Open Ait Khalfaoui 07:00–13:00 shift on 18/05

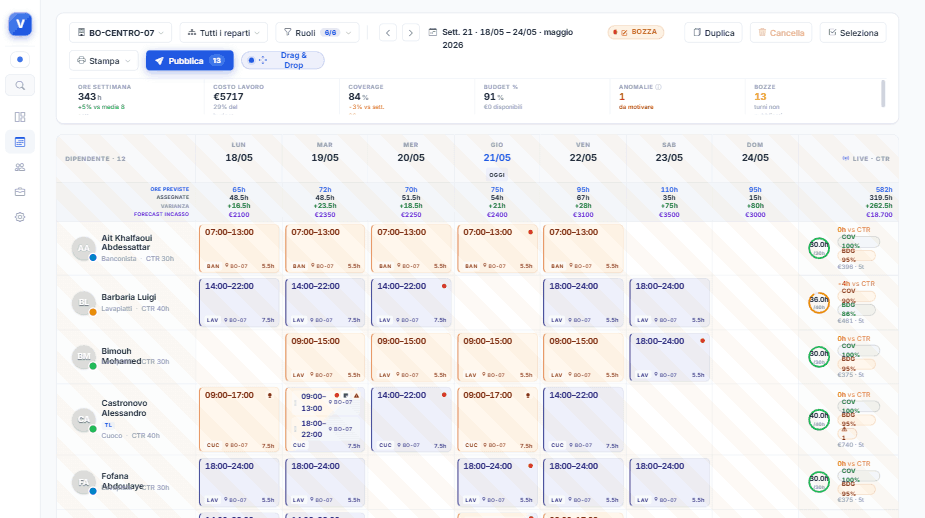click(239, 248)
